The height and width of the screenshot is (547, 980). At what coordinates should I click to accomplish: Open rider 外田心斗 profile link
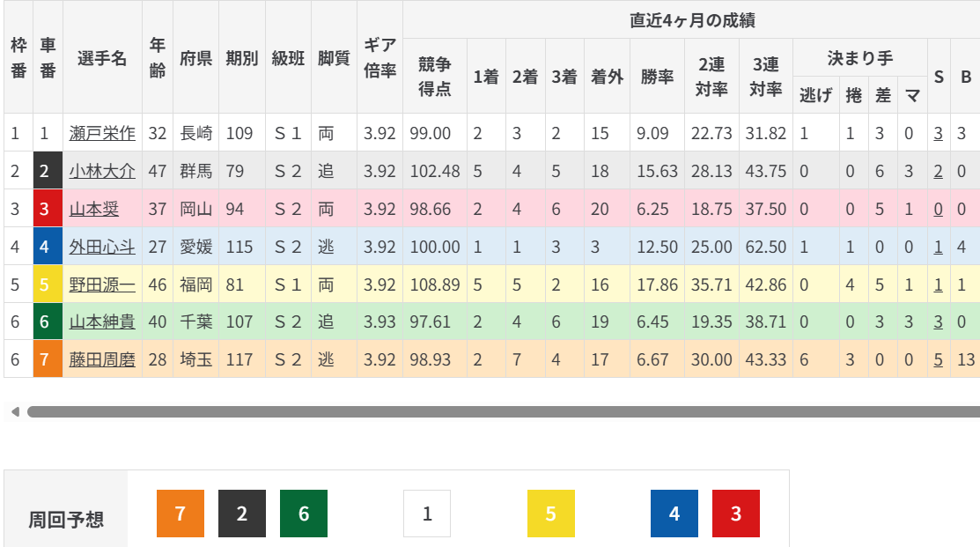(102, 248)
